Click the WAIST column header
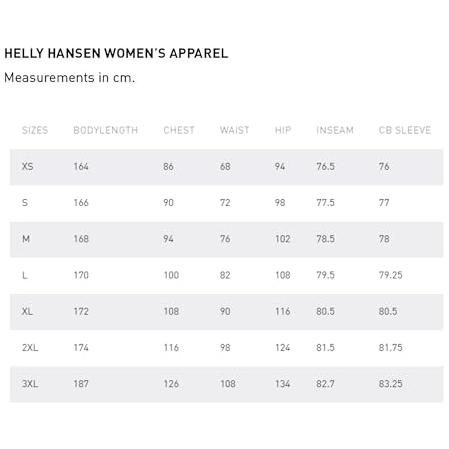The height and width of the screenshot is (449, 449). 234,130
